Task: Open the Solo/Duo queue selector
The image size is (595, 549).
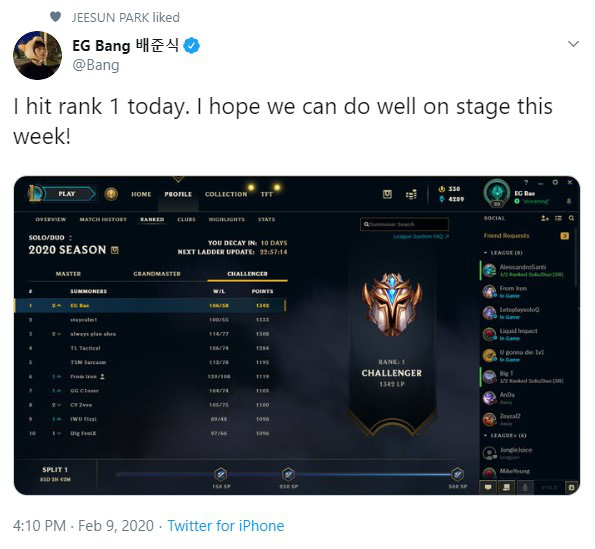Action: pyautogui.click(x=50, y=238)
